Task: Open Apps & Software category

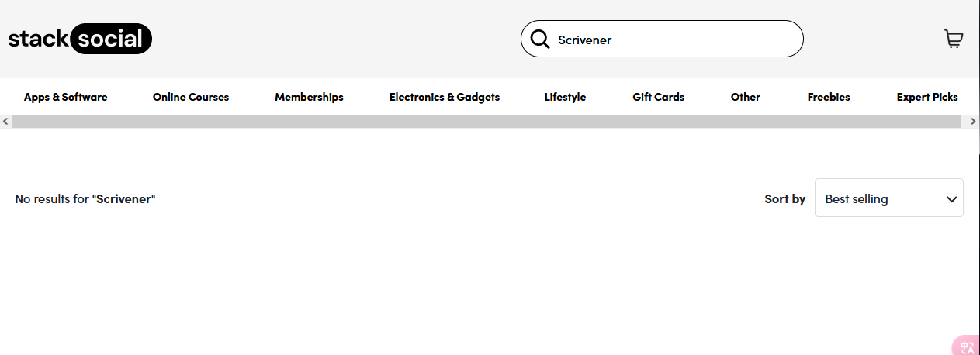Action: (66, 97)
